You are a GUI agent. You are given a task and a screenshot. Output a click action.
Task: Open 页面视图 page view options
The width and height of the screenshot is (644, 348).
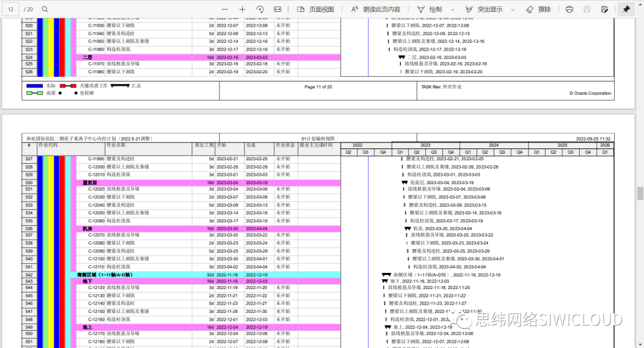click(x=315, y=9)
